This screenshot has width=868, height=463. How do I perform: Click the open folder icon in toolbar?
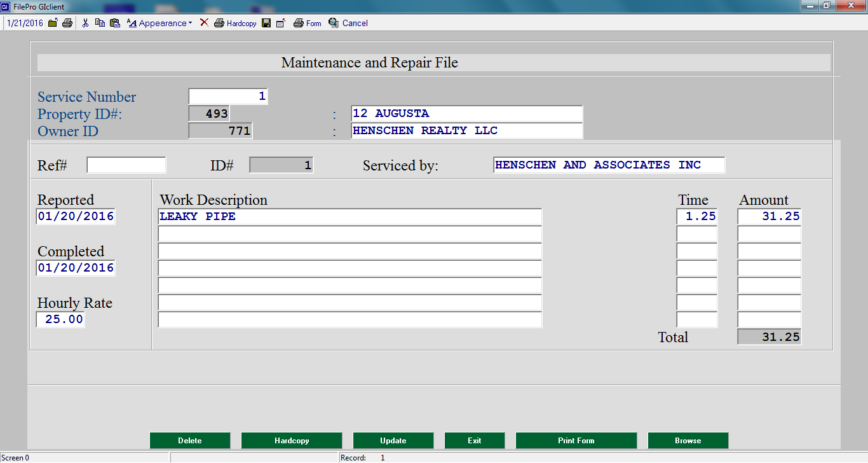pos(53,23)
